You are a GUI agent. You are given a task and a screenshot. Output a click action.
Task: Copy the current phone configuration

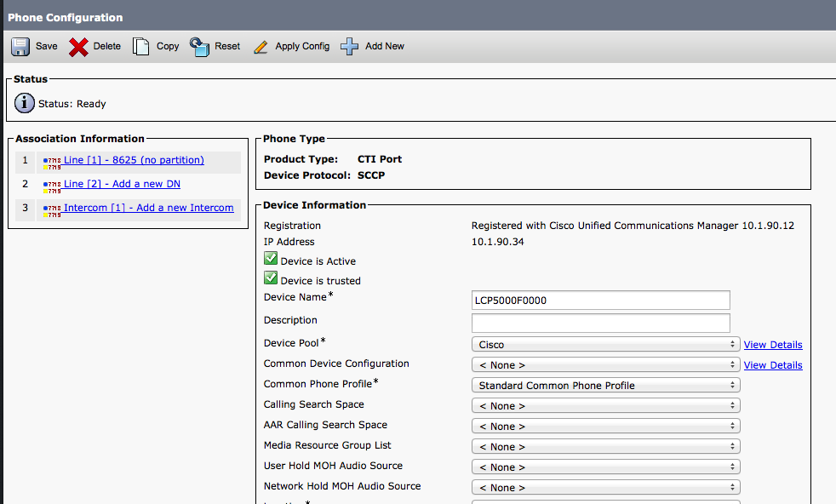click(156, 46)
